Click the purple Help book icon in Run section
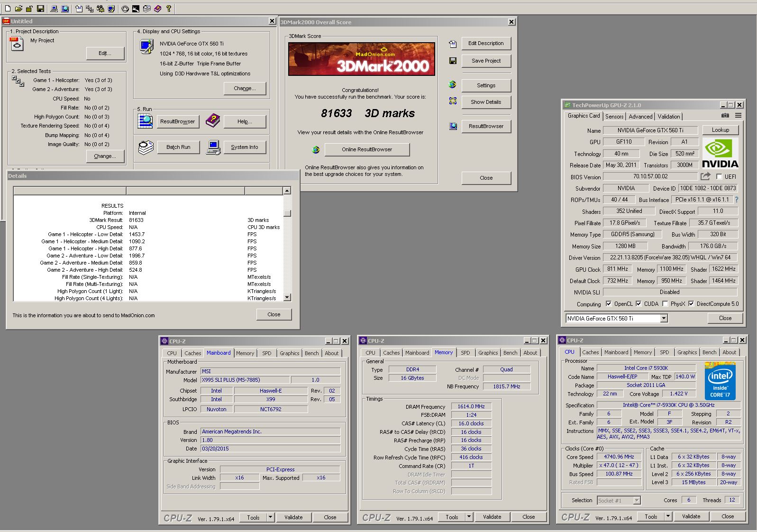The height and width of the screenshot is (532, 757). (213, 121)
